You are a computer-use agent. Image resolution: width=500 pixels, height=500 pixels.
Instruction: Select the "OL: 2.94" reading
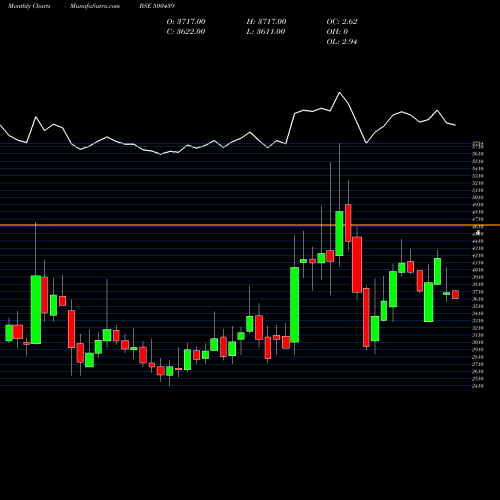click(342, 42)
